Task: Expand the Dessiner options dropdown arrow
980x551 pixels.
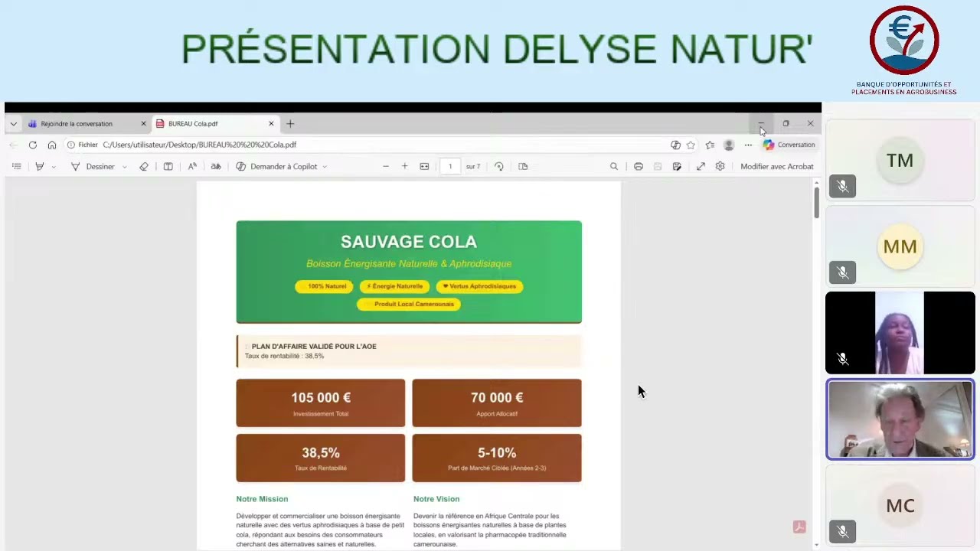Action: pyautogui.click(x=125, y=167)
